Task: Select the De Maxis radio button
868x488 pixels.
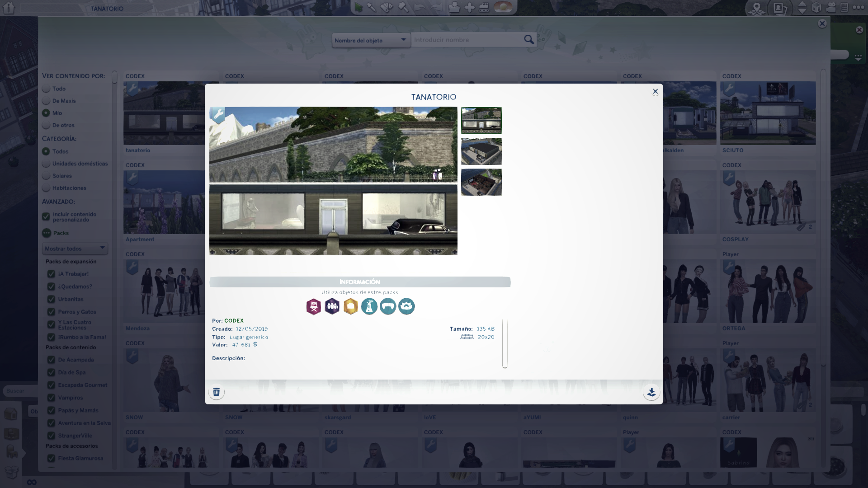Action: [46, 101]
